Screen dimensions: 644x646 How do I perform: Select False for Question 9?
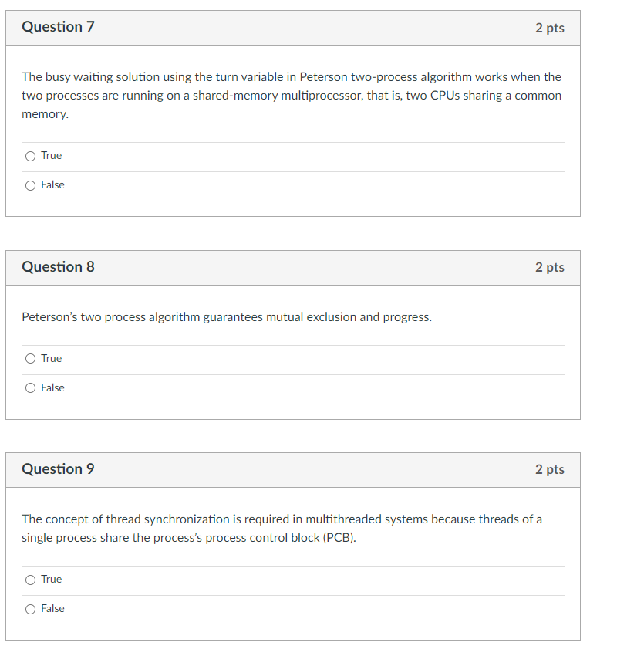pyautogui.click(x=30, y=608)
